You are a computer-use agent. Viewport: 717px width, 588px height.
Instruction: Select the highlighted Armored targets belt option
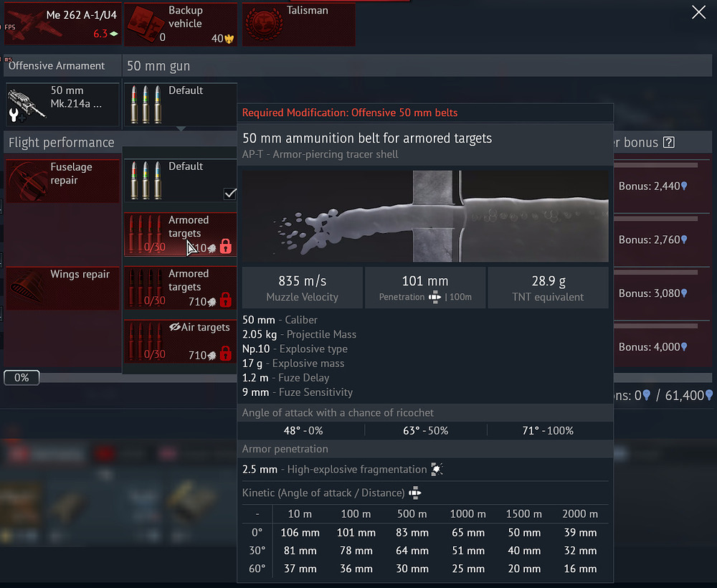click(179, 234)
